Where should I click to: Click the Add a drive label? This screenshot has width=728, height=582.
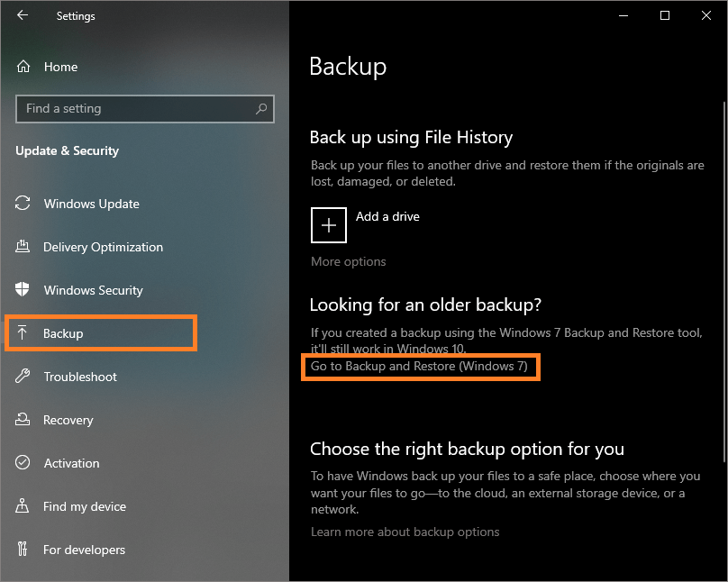click(387, 216)
